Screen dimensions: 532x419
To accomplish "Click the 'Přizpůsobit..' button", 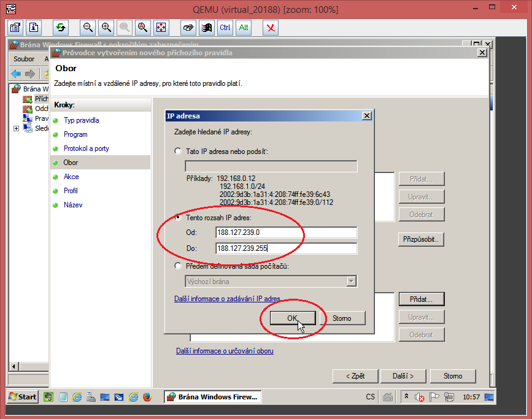I will [421, 239].
